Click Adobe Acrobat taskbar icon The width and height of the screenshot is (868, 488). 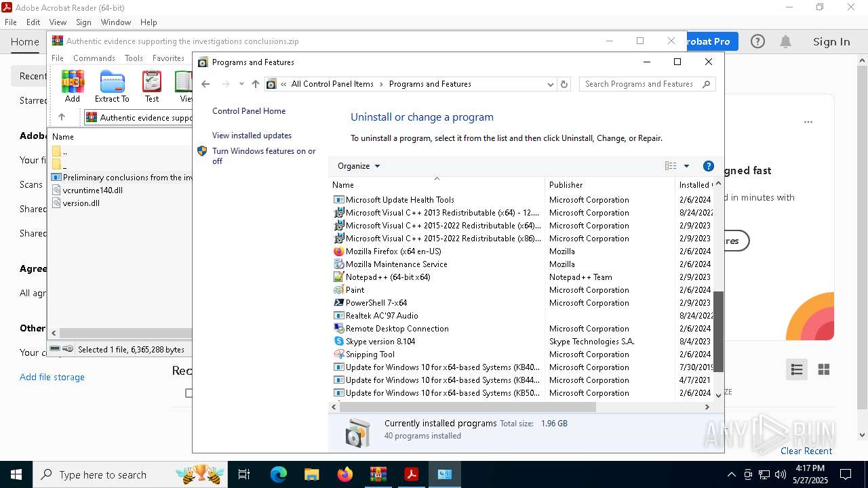(411, 474)
